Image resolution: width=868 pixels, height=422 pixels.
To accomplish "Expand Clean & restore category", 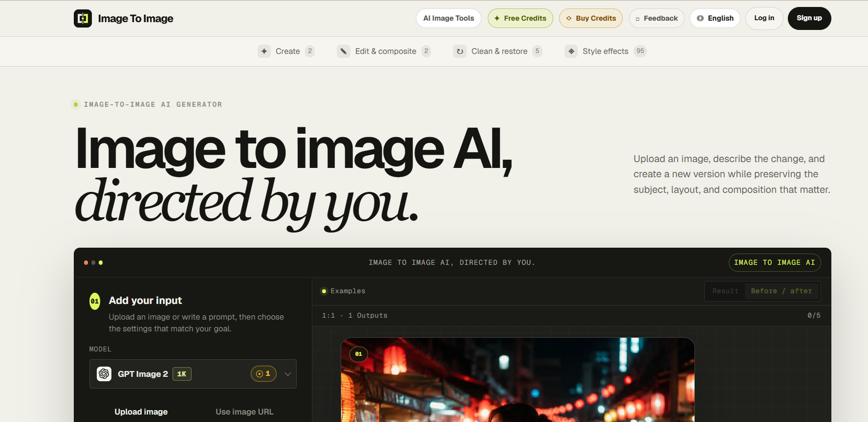I will [x=498, y=51].
